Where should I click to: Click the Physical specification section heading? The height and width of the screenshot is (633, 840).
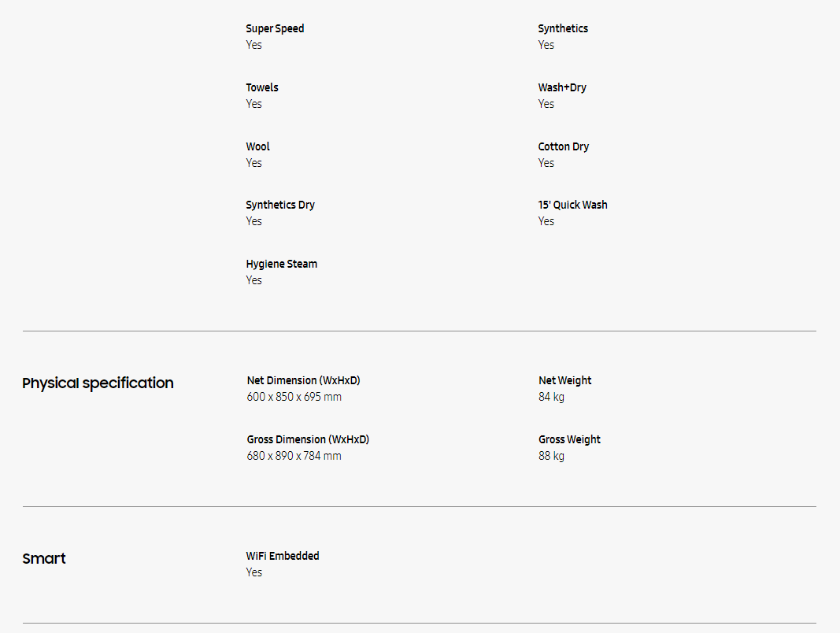tap(98, 383)
